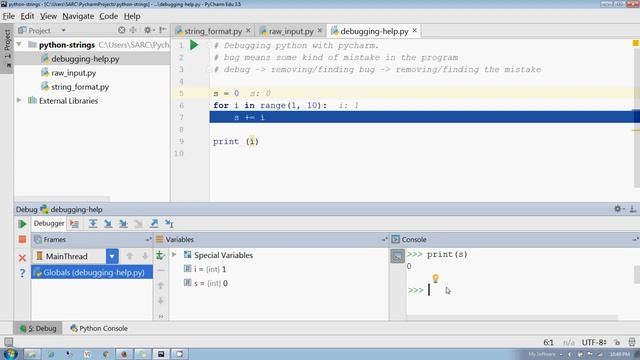Click yellow warning marker atop editor gutter
Viewport: 640px width, 360px height.
pos(636,43)
